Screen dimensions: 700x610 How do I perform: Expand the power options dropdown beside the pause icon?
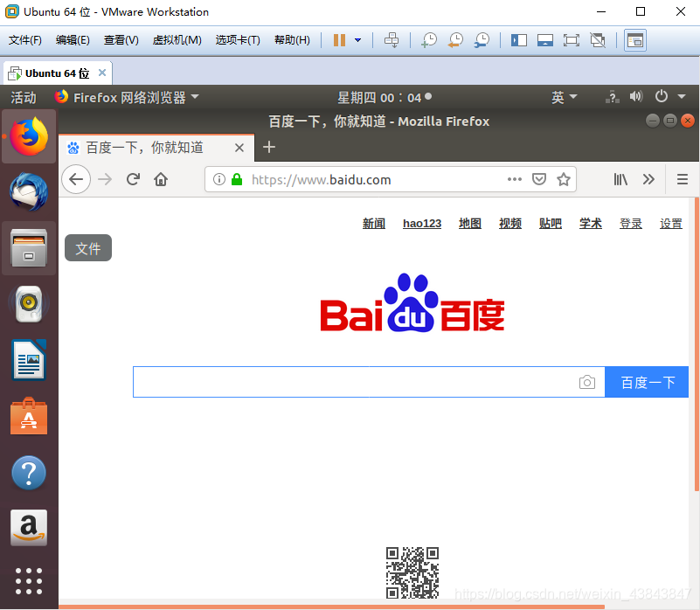pyautogui.click(x=357, y=40)
